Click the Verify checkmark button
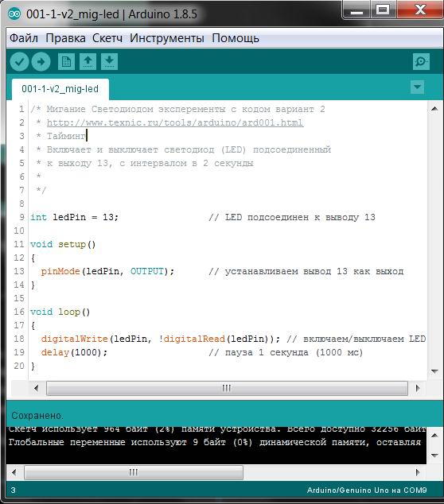Screen dimensions: 444x504 pyautogui.click(x=19, y=61)
